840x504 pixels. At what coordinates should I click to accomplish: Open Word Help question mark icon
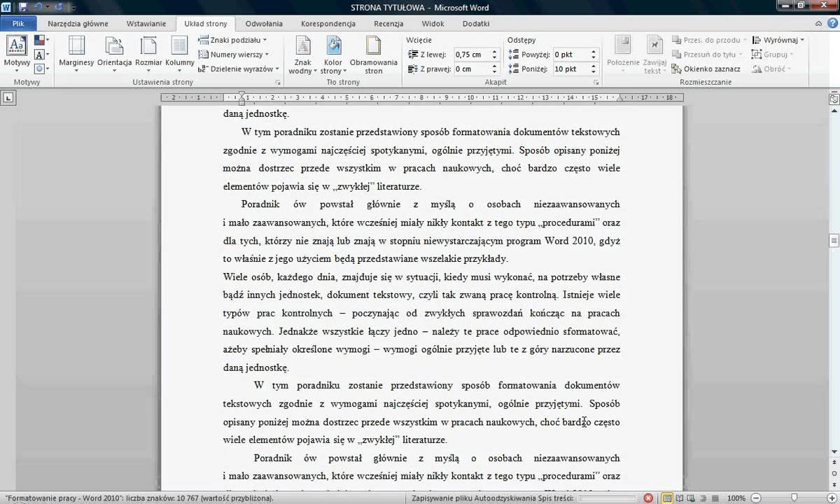833,23
